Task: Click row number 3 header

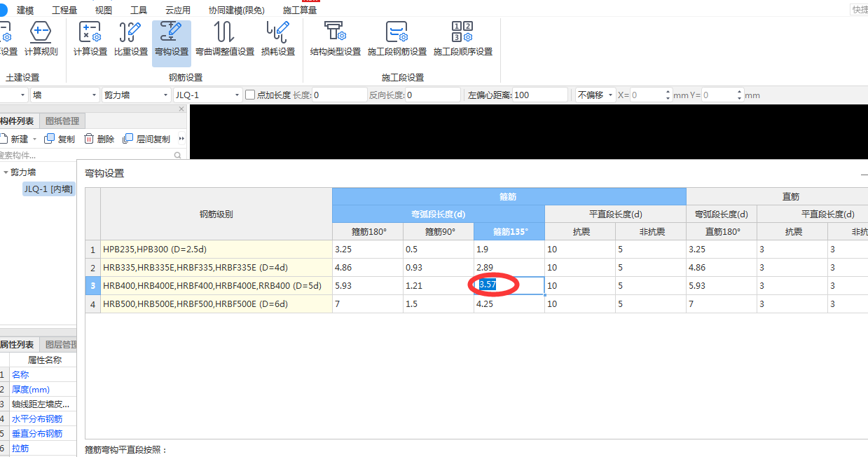Action: pos(93,285)
